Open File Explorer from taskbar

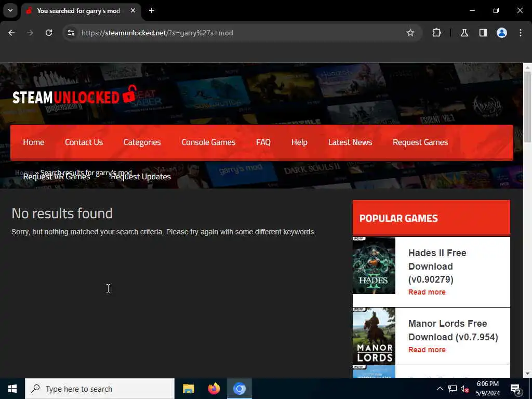click(188, 389)
